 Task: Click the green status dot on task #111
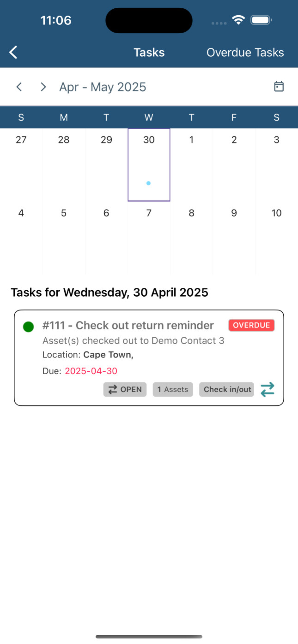coord(28,327)
